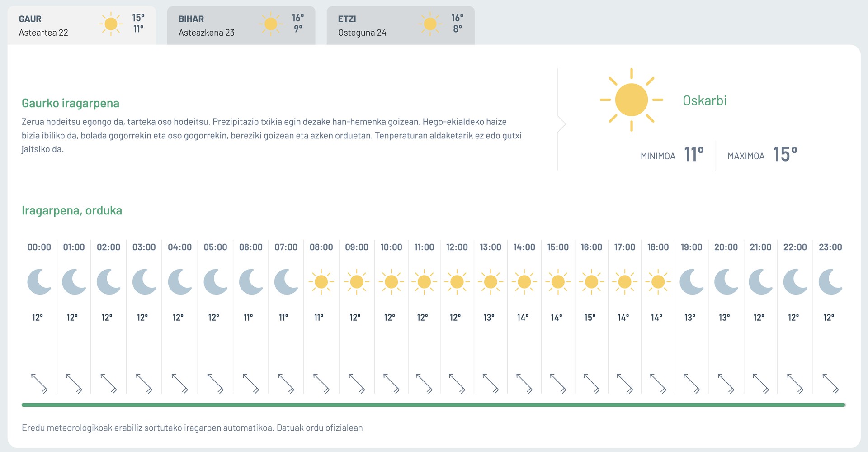Image resolution: width=868 pixels, height=452 pixels.
Task: Click the moon icon for 21:00
Action: pos(761,282)
